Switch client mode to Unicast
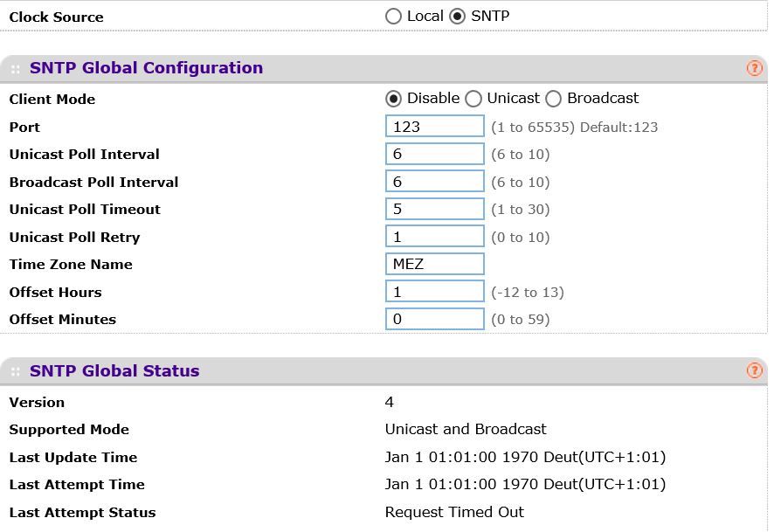This screenshot has height=532, width=774. [473, 99]
